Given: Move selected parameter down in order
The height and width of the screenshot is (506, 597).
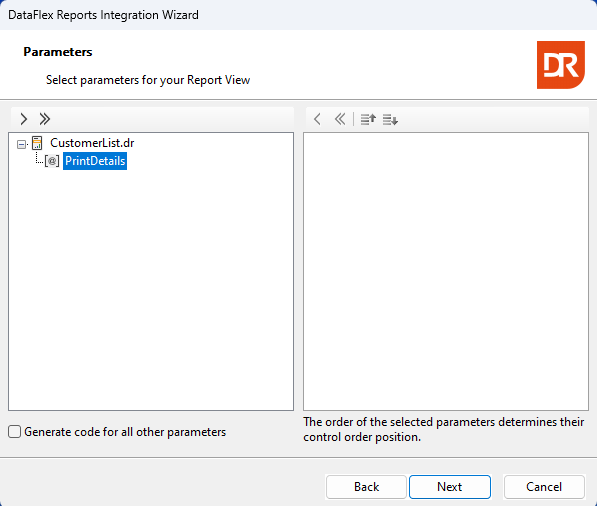Looking at the screenshot, I should [390, 120].
